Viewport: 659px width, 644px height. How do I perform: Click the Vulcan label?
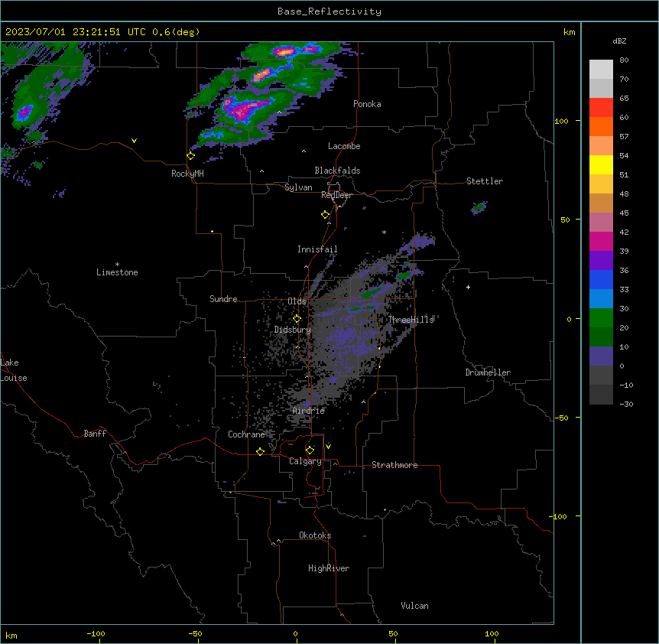[x=415, y=606]
